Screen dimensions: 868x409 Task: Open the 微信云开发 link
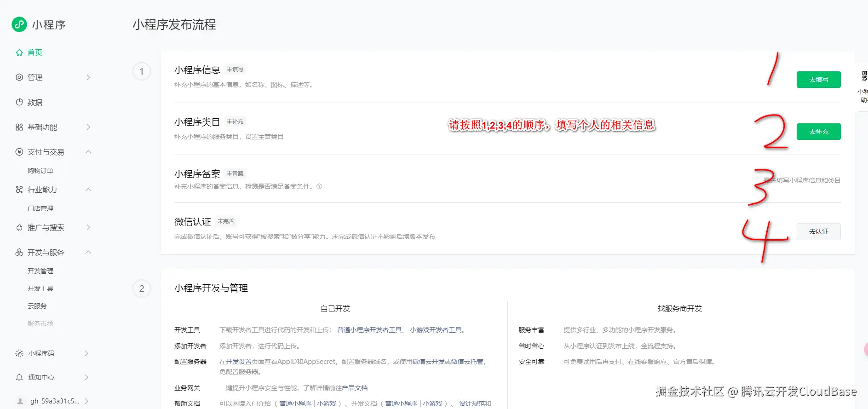(x=428, y=362)
